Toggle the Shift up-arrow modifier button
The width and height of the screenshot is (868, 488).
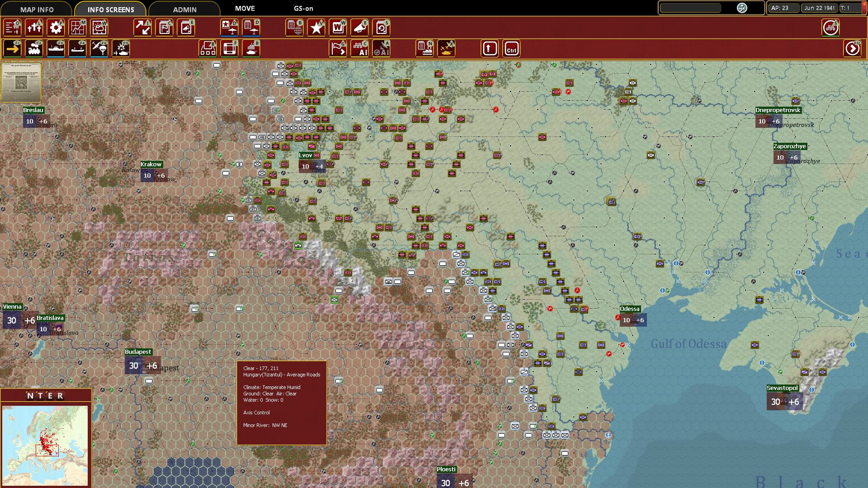click(x=489, y=48)
